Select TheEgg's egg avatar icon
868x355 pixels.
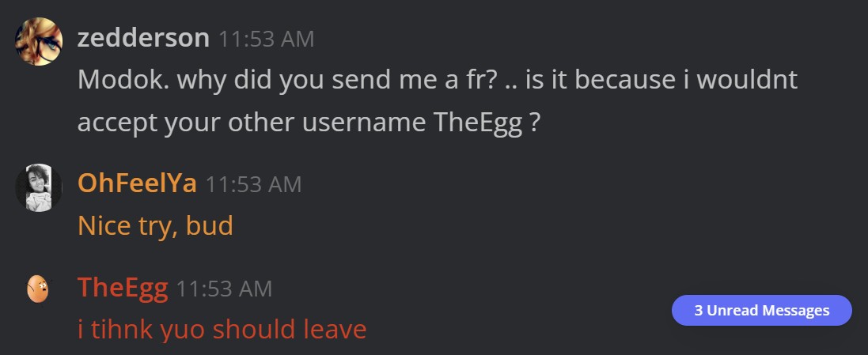(38, 289)
